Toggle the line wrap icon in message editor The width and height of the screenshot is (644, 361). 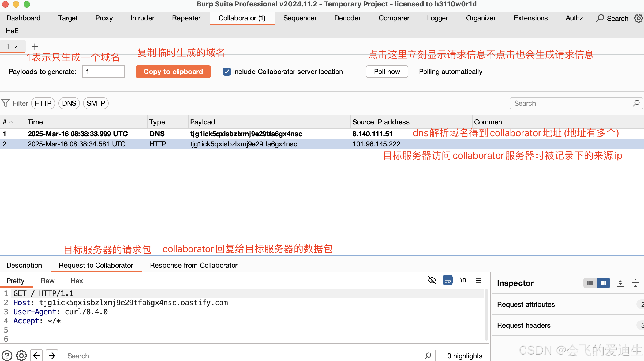[x=447, y=280]
